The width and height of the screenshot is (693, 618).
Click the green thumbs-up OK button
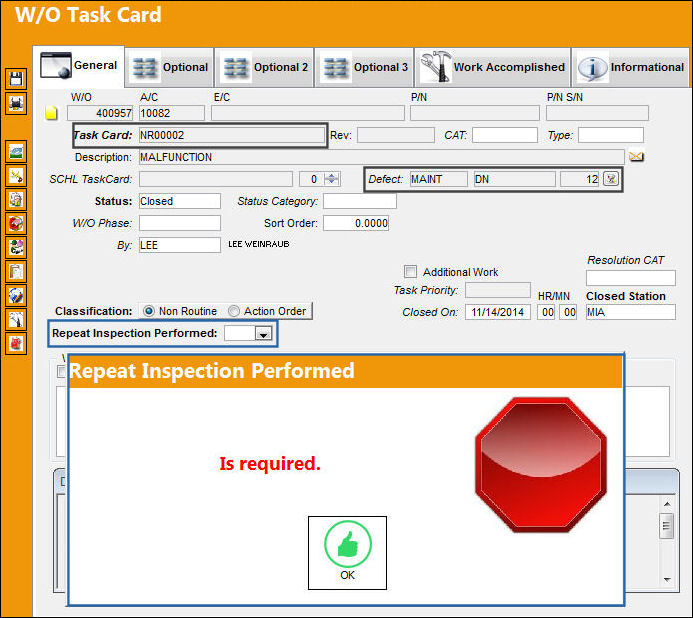click(347, 553)
